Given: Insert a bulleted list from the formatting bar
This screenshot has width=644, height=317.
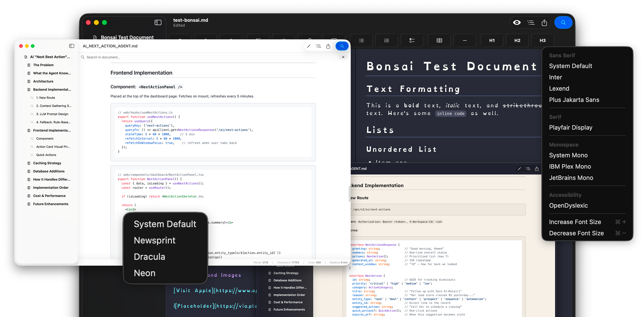Looking at the screenshot, I should pos(361,40).
